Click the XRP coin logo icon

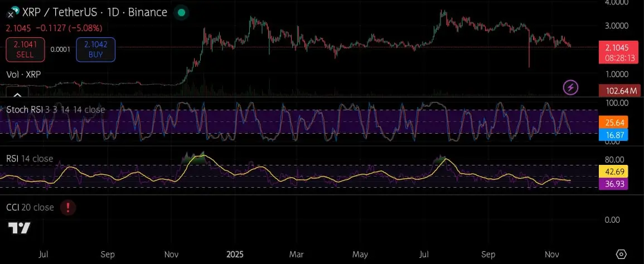point(13,12)
